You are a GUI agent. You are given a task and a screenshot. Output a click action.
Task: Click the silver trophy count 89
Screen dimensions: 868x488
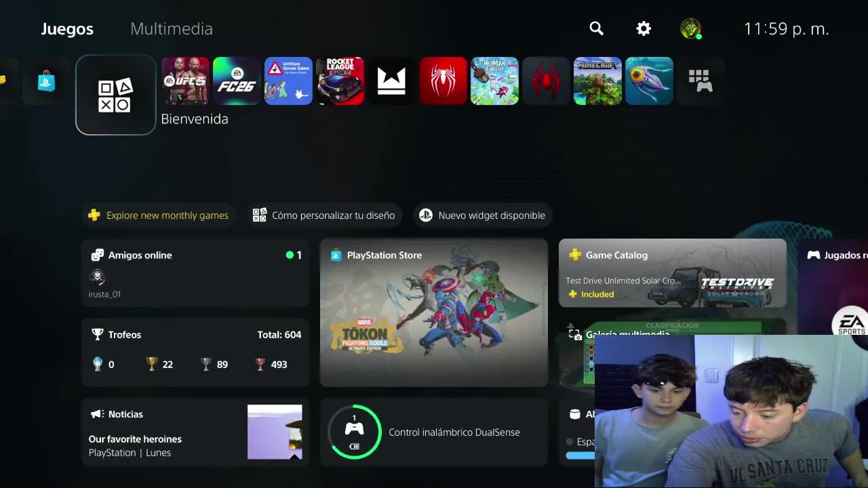(x=214, y=364)
